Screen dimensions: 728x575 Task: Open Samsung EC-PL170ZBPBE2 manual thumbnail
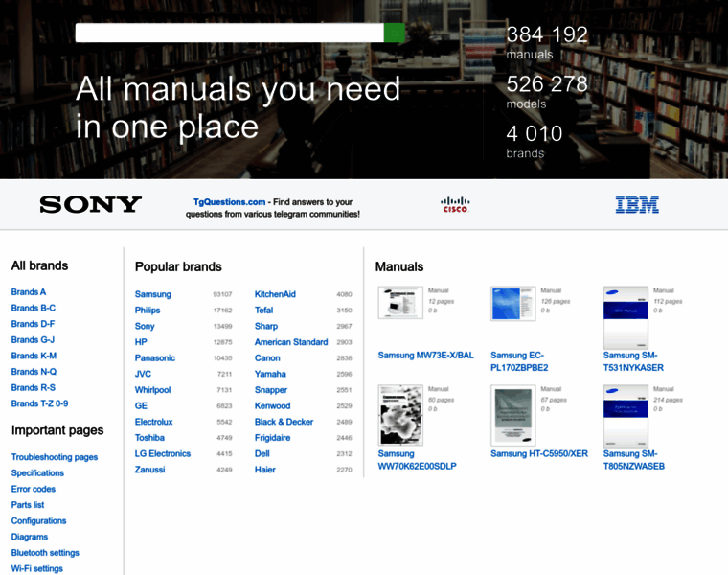click(513, 303)
